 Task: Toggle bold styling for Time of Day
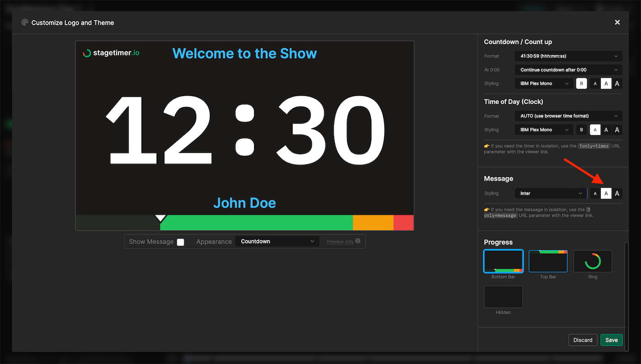581,130
